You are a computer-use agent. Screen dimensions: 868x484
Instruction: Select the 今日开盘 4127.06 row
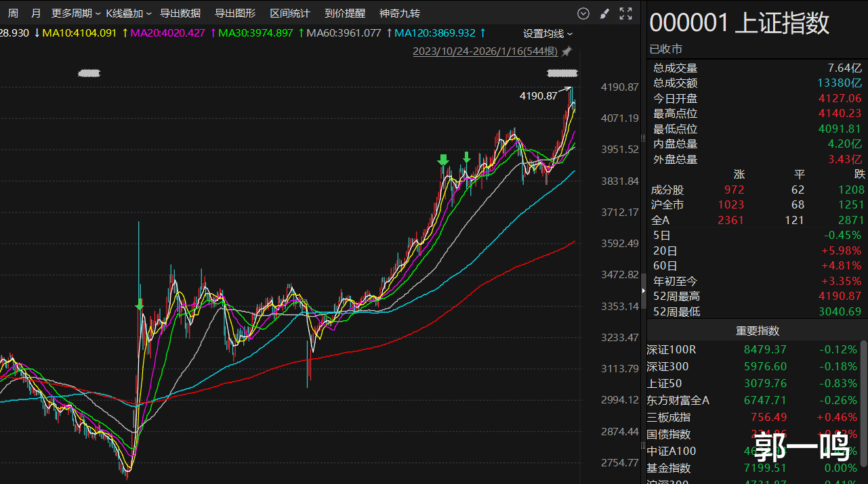(x=757, y=99)
